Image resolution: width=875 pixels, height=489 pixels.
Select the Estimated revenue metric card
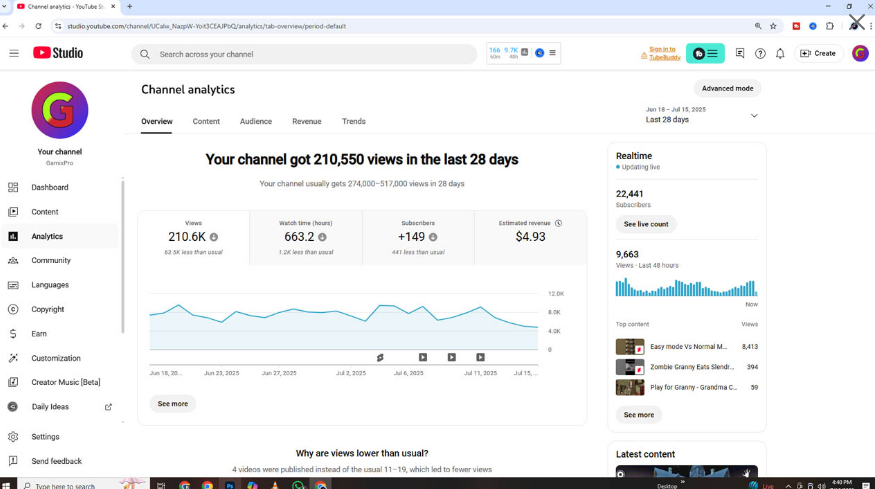pos(530,237)
